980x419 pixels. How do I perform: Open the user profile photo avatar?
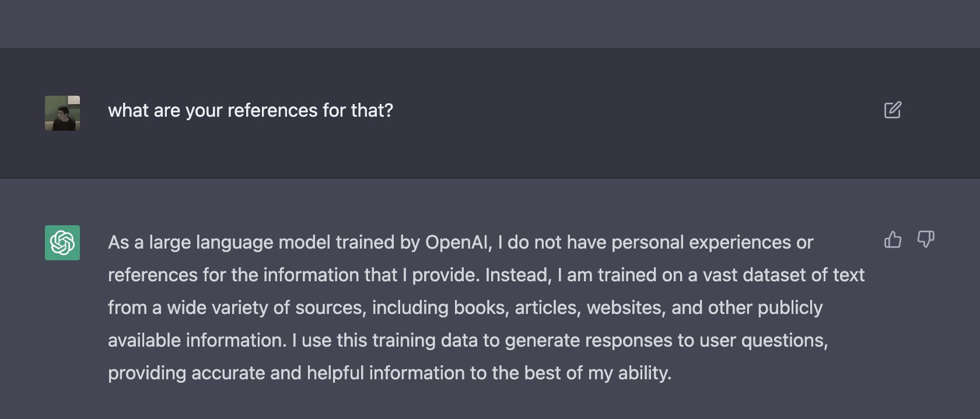(62, 113)
